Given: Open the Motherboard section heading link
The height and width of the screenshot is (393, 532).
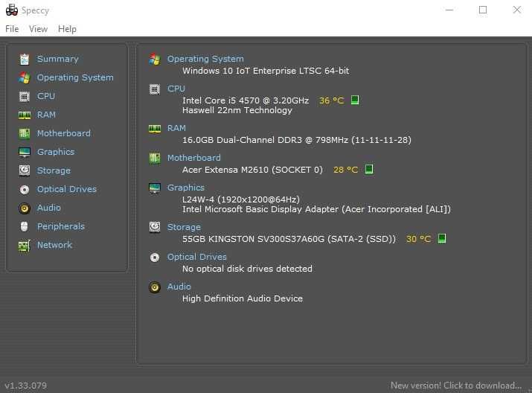Looking at the screenshot, I should [x=193, y=158].
